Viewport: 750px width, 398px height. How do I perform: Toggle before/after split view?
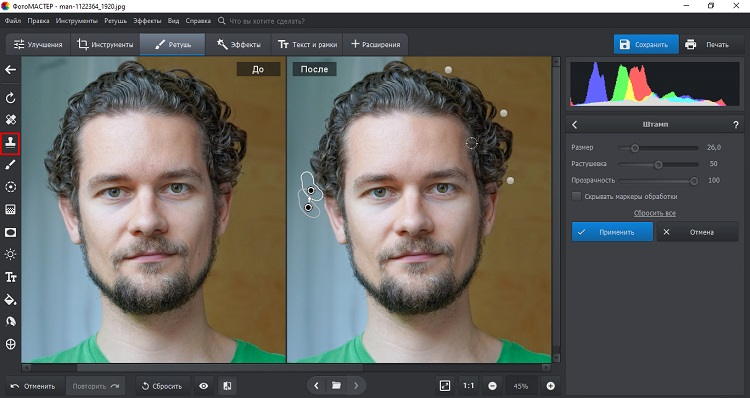(228, 386)
